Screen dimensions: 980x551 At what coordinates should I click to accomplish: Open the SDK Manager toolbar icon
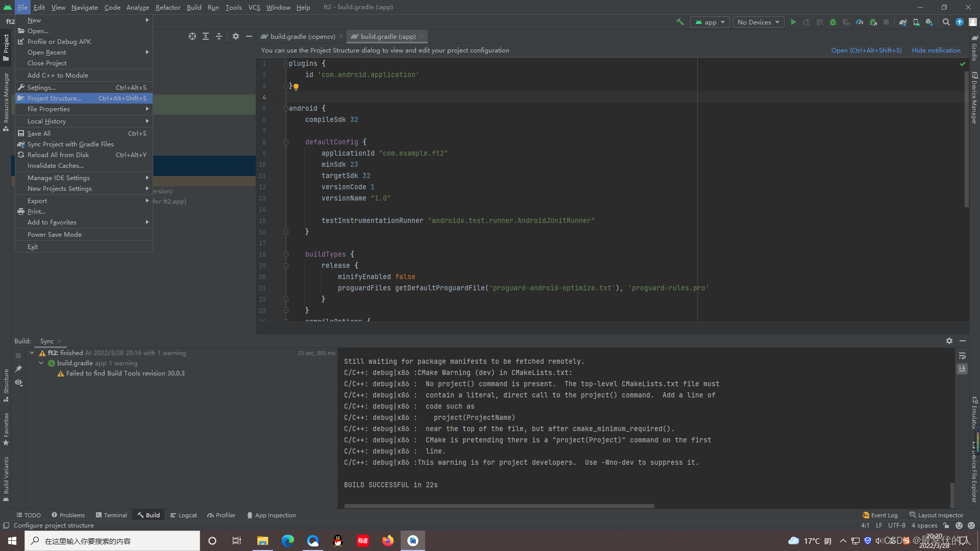tap(929, 22)
